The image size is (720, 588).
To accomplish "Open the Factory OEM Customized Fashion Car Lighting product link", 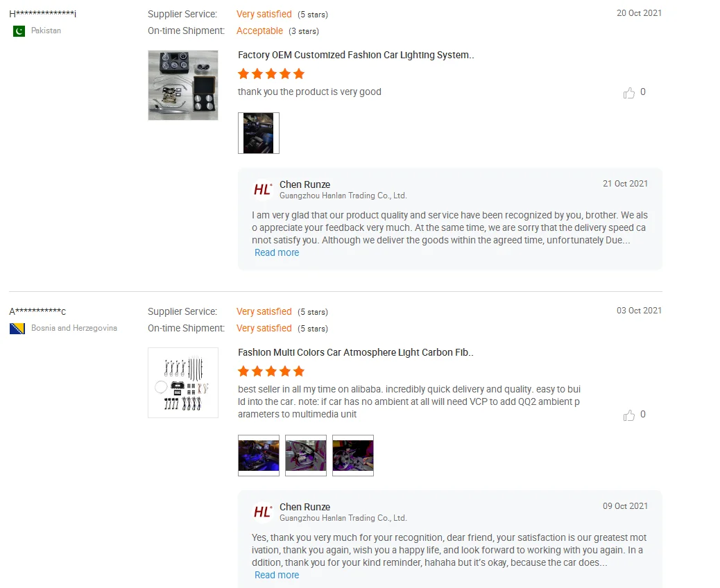I will click(356, 55).
